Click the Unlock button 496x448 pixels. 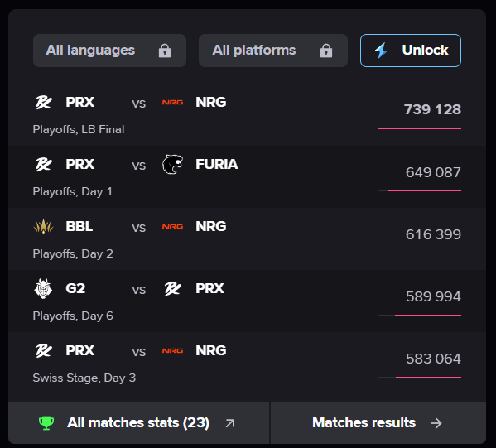411,51
